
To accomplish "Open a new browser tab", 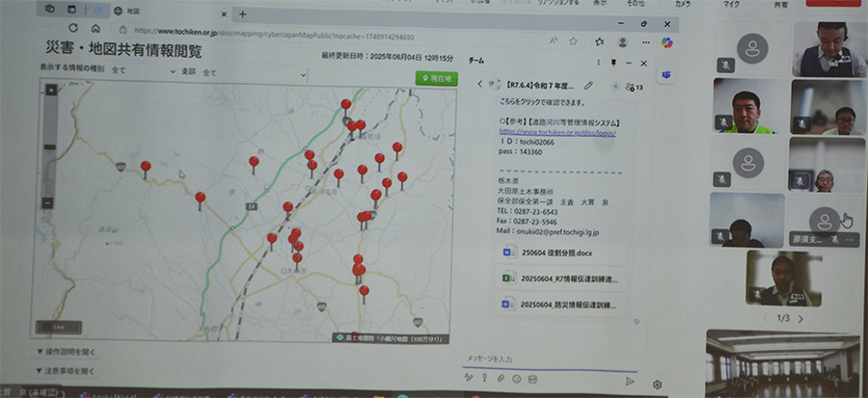I will pos(242,13).
